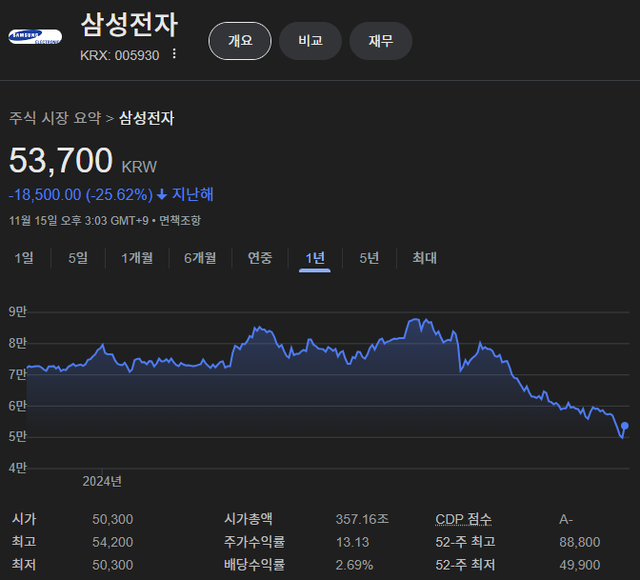Show the 연중 year-to-date chart
This screenshot has height=580, width=640.
[260, 258]
